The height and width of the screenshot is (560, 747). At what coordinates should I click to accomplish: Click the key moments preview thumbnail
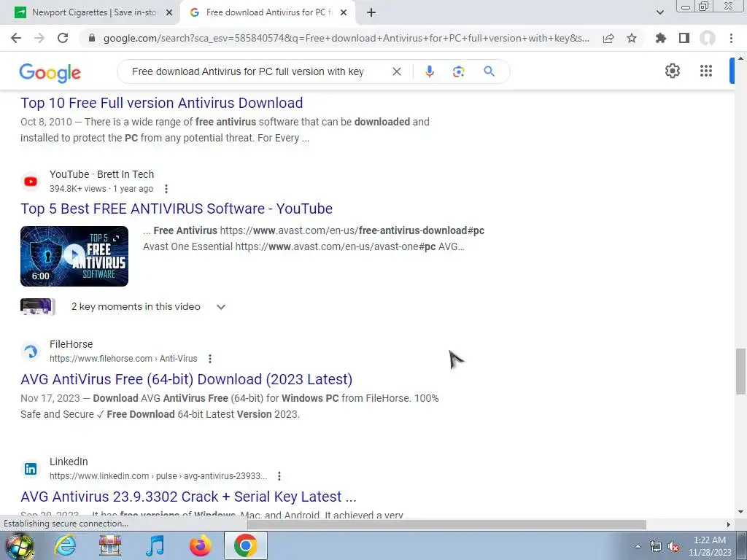click(x=38, y=307)
